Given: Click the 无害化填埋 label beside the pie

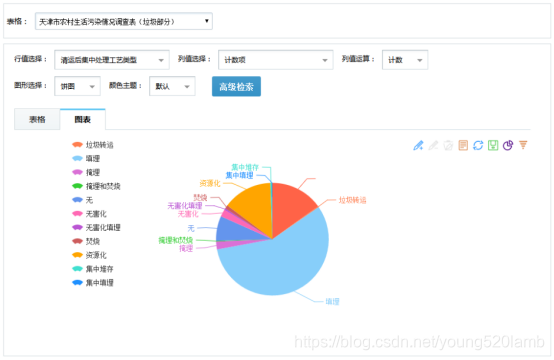Looking at the screenshot, I should [x=185, y=206].
